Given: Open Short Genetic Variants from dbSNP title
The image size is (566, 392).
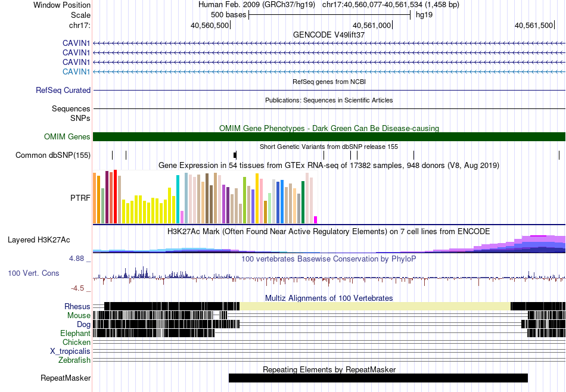Looking at the screenshot, I should 329,147.
